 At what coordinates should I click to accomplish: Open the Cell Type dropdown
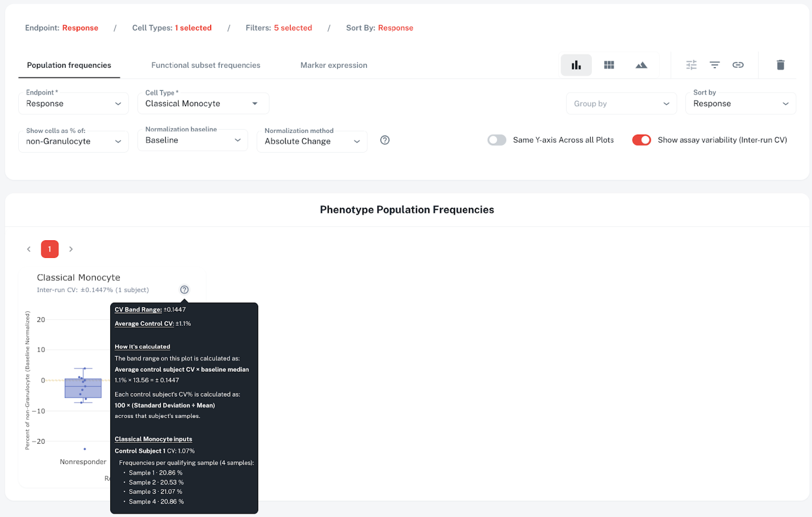click(x=203, y=104)
